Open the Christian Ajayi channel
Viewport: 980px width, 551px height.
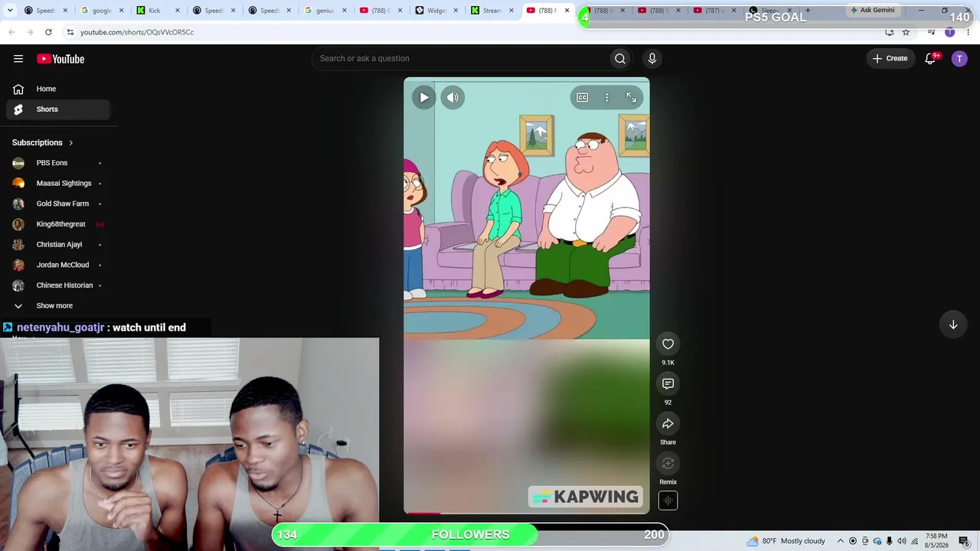coord(58,245)
